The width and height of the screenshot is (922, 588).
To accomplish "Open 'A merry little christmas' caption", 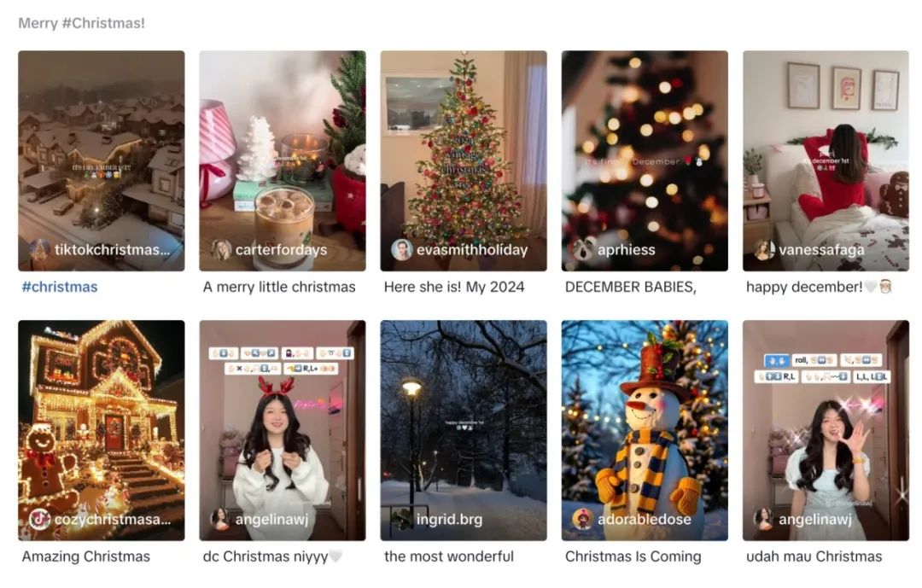I will click(279, 287).
